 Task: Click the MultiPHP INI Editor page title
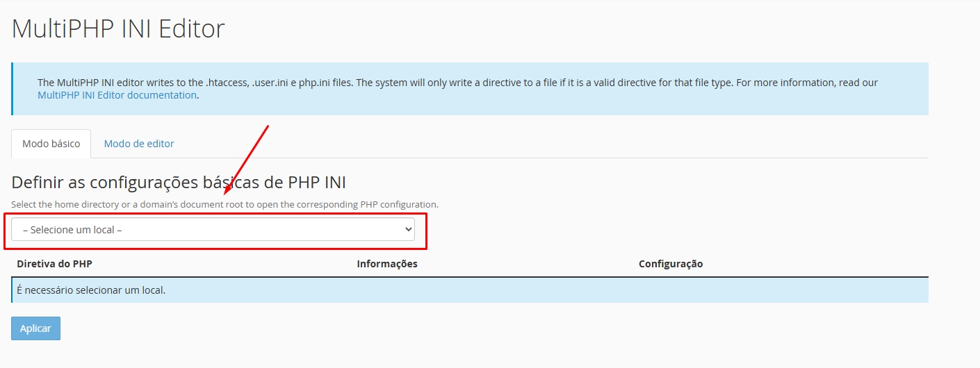point(118,29)
